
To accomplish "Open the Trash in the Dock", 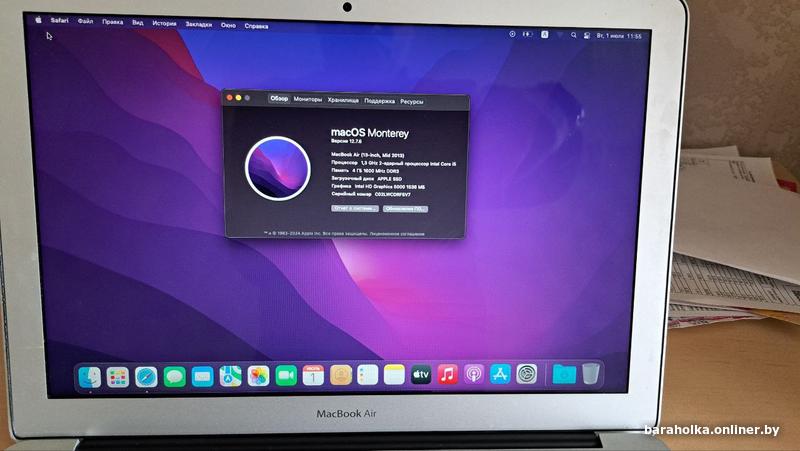I will point(590,373).
